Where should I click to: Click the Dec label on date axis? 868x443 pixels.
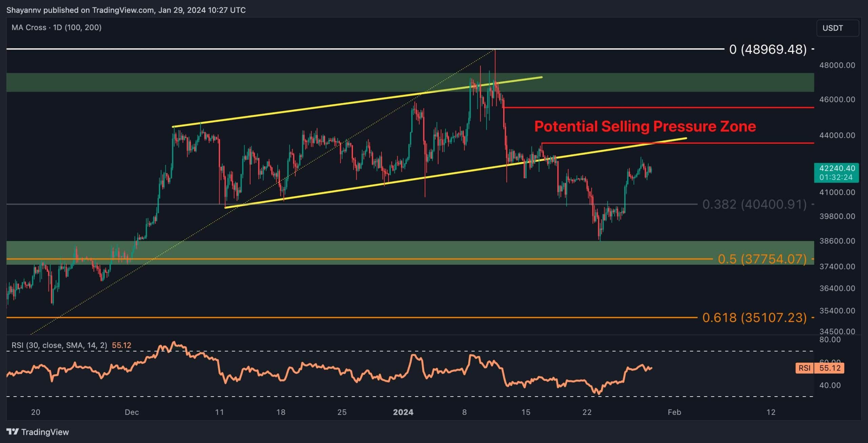pyautogui.click(x=132, y=412)
